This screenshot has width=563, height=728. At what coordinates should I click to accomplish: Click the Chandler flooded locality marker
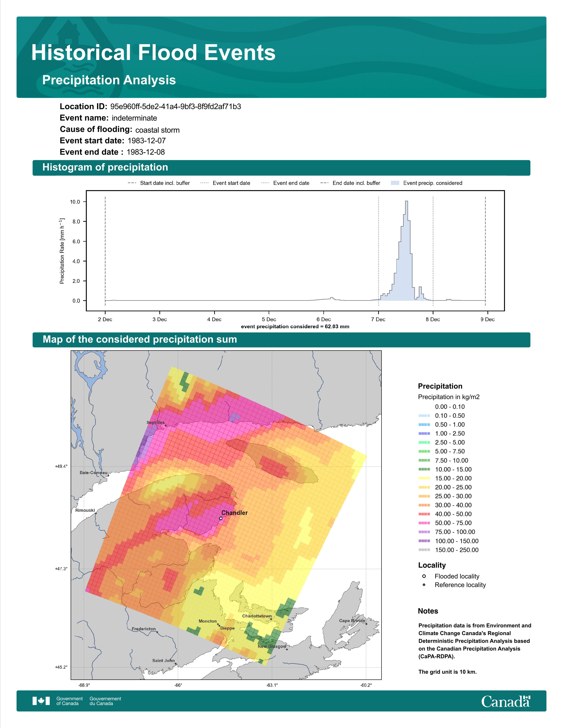click(221, 518)
